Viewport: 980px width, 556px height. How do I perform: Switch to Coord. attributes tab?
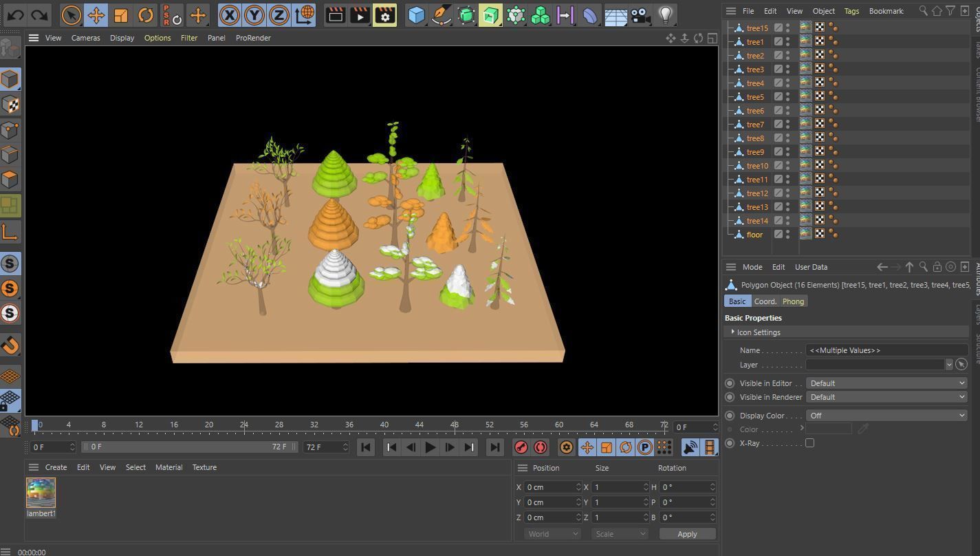point(765,301)
